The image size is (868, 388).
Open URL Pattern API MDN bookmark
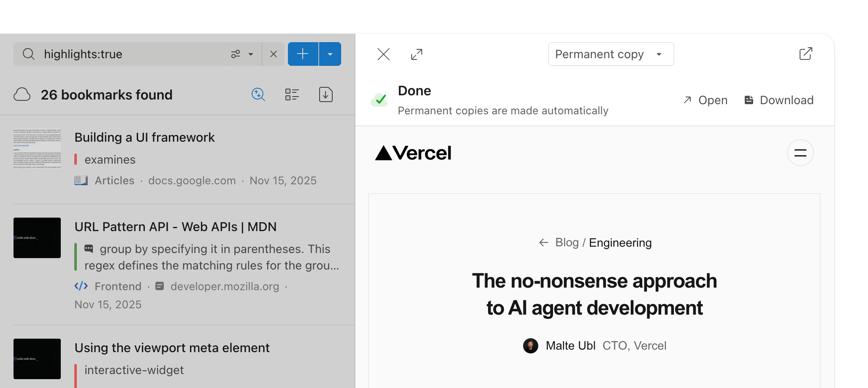176,227
